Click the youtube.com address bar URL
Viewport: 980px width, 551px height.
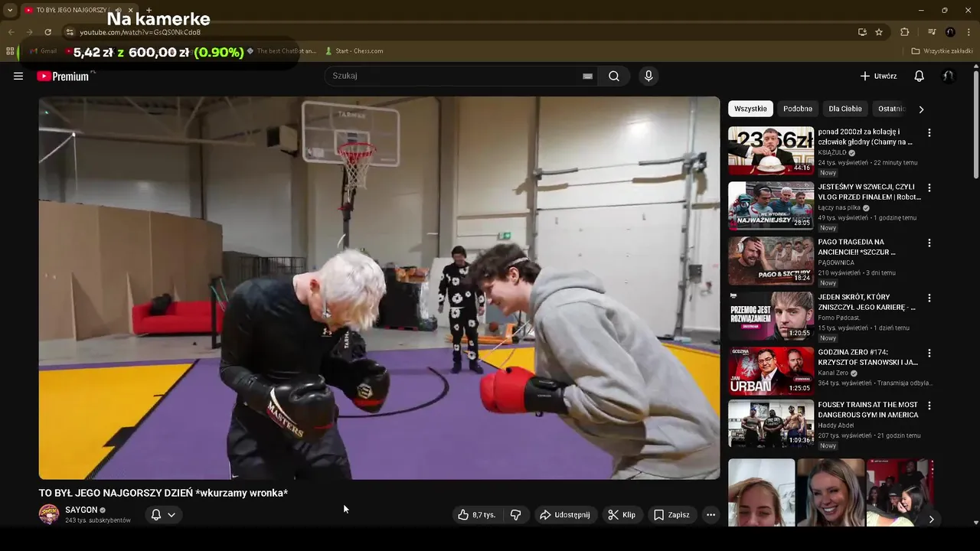[140, 32]
